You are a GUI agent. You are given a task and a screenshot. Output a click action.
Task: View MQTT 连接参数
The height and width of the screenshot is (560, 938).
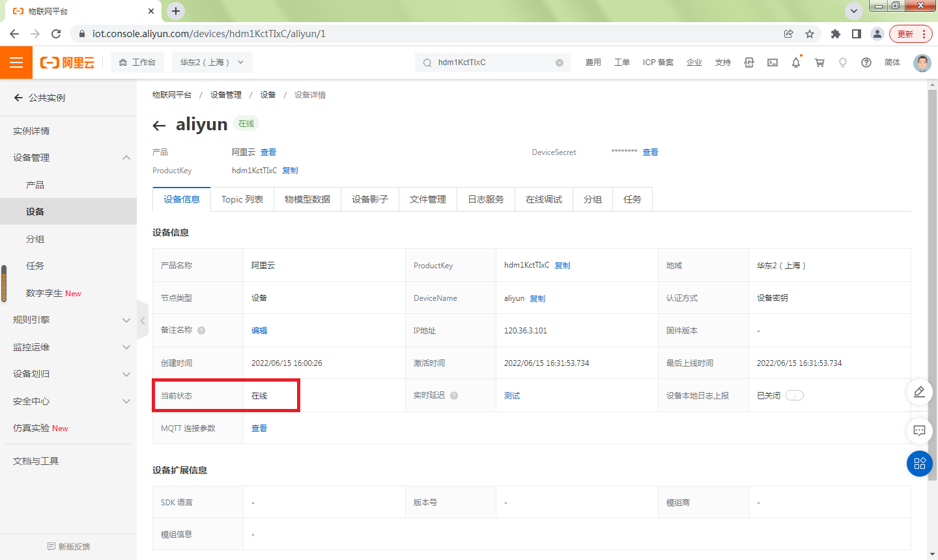tap(259, 428)
